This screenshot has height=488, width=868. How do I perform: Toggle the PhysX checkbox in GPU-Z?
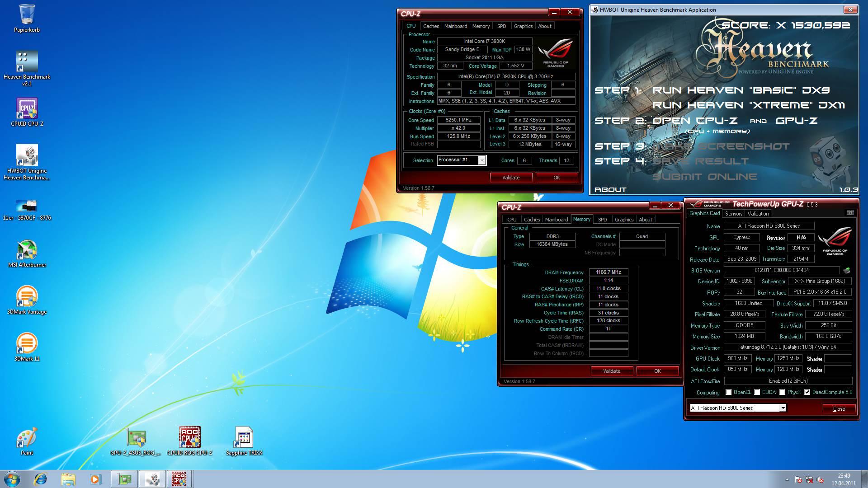(782, 392)
